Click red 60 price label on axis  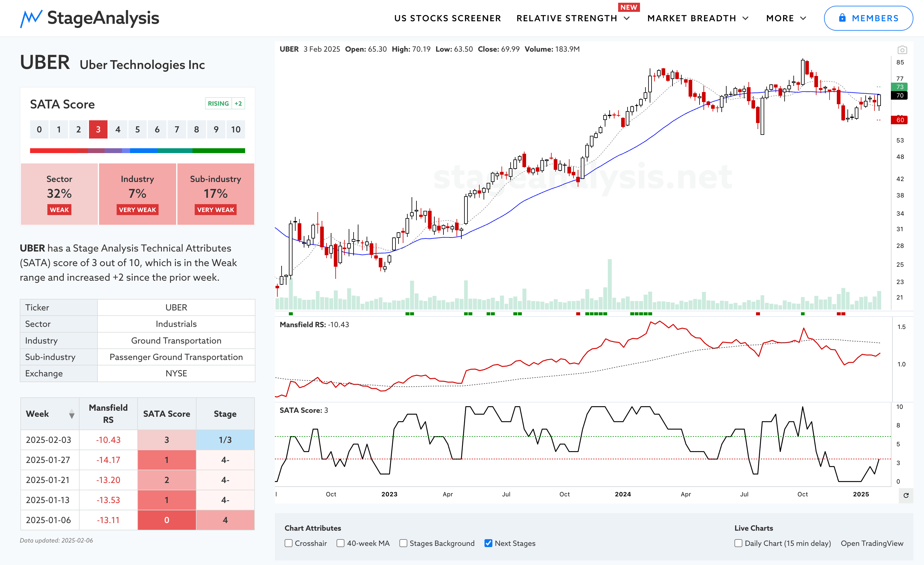pos(899,120)
